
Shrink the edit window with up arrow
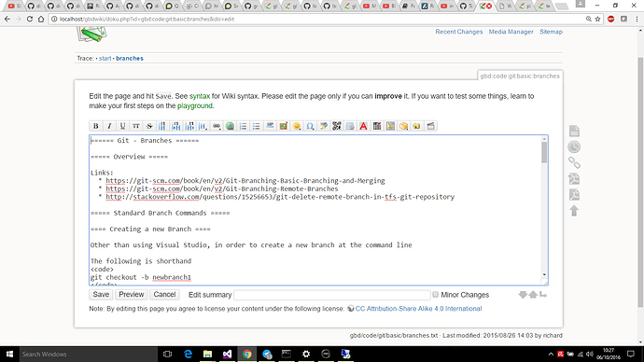[x=533, y=295]
